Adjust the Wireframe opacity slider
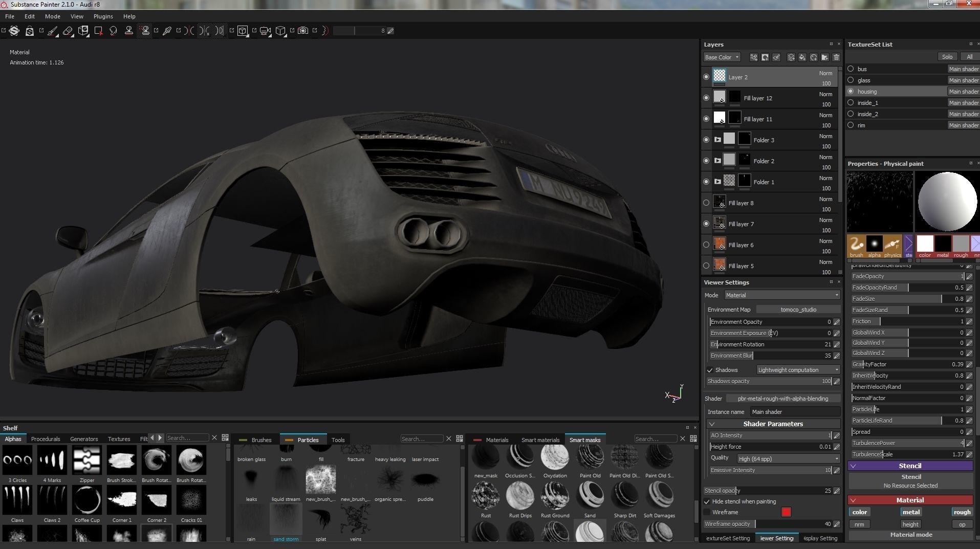 (768, 524)
